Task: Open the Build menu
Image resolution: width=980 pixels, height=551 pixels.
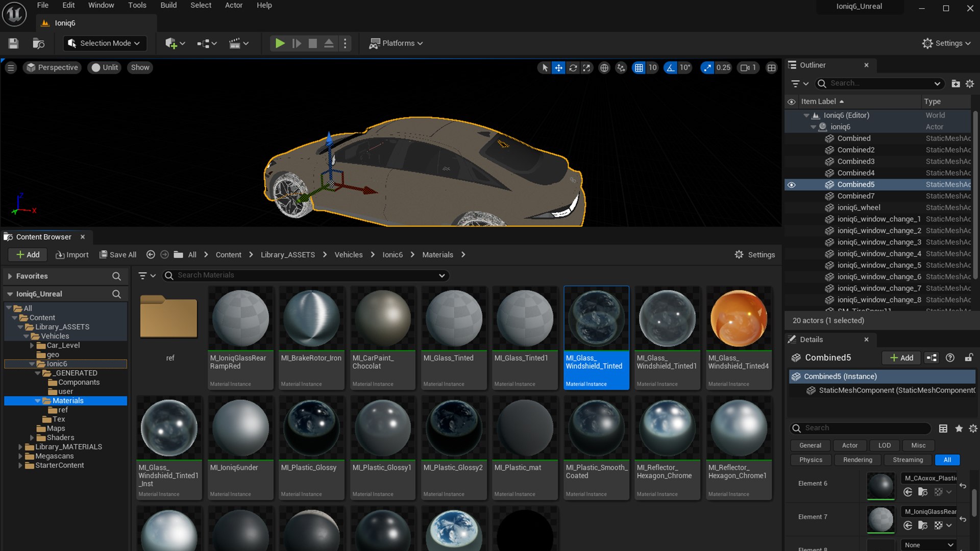Action: pos(168,6)
